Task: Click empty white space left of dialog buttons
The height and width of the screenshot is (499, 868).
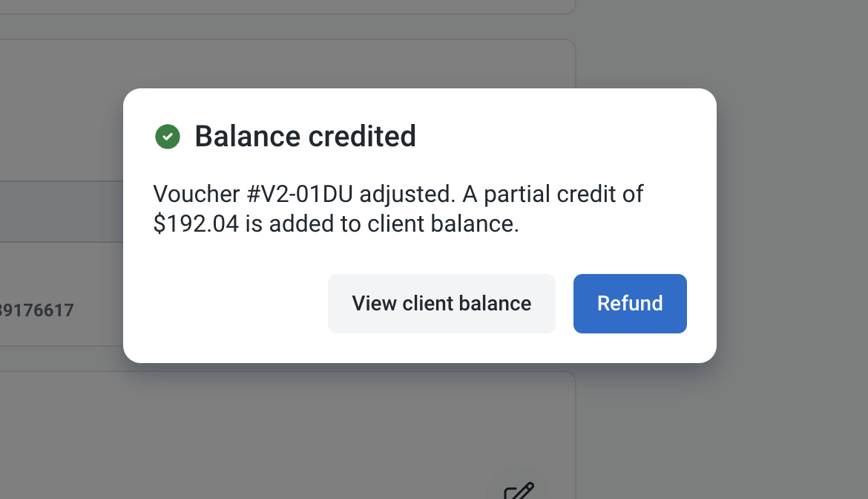Action: click(x=230, y=304)
